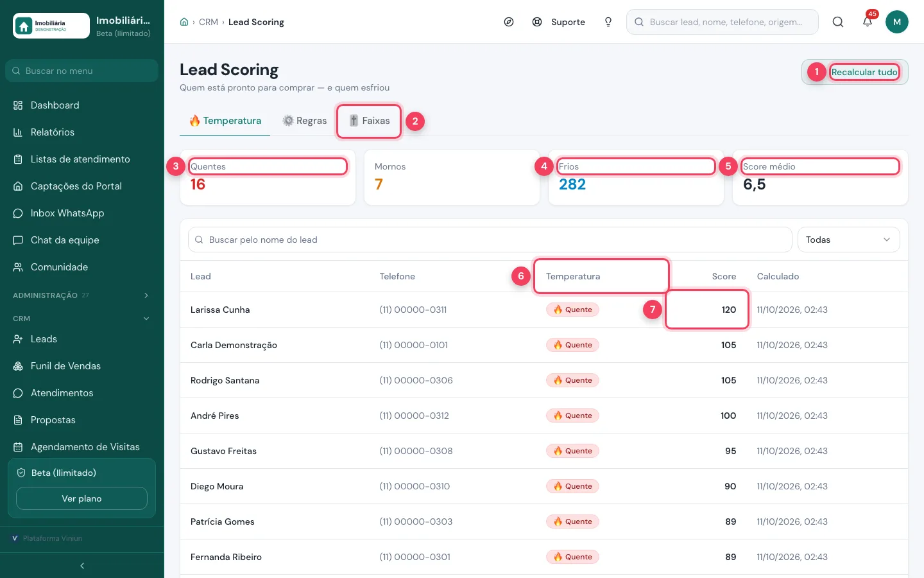Switch to the Faixas tab
This screenshot has height=578, width=924.
tap(369, 121)
